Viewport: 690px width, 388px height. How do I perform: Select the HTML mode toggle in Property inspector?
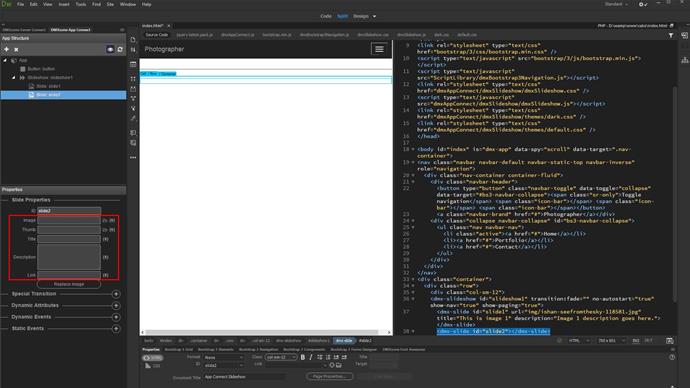point(153,358)
